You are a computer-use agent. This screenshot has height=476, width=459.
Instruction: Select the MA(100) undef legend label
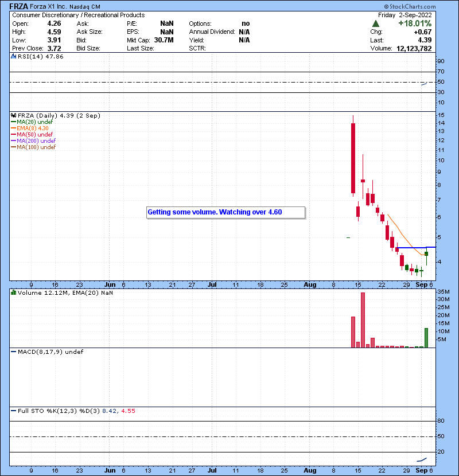click(36, 147)
